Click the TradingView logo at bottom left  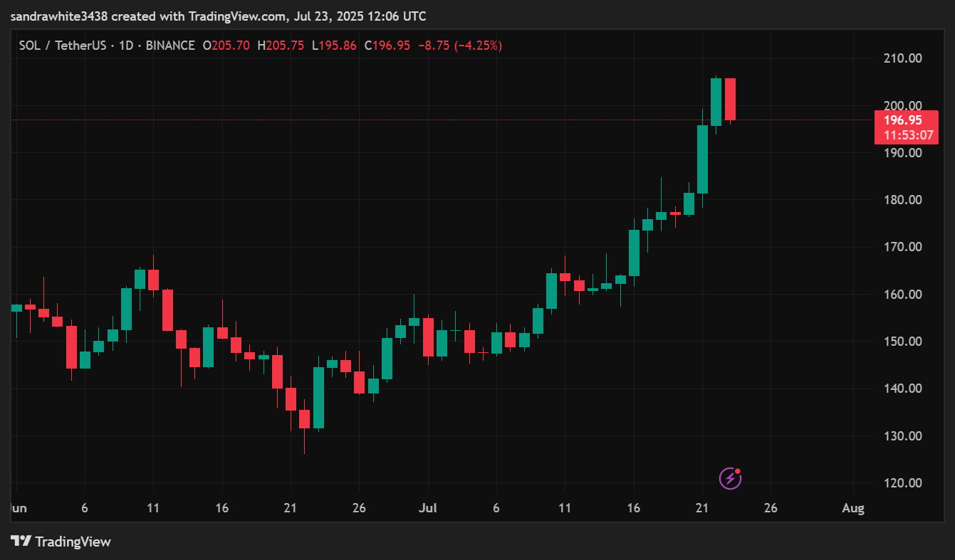pyautogui.click(x=61, y=541)
